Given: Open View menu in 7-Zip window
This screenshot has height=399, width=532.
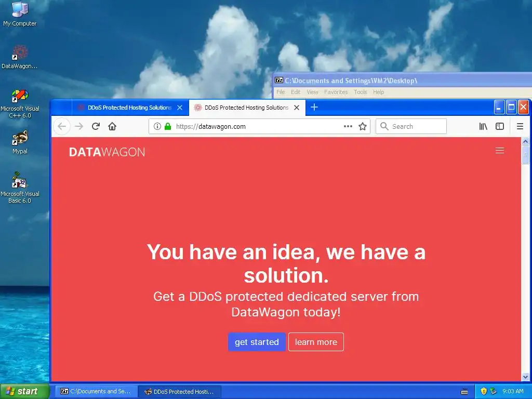Looking at the screenshot, I should point(312,92).
